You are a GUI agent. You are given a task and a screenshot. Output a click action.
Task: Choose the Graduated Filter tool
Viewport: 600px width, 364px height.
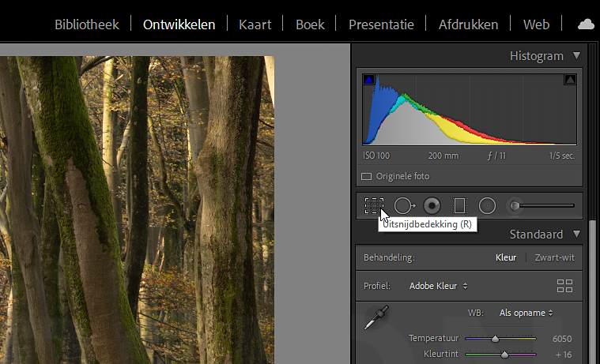tap(459, 206)
